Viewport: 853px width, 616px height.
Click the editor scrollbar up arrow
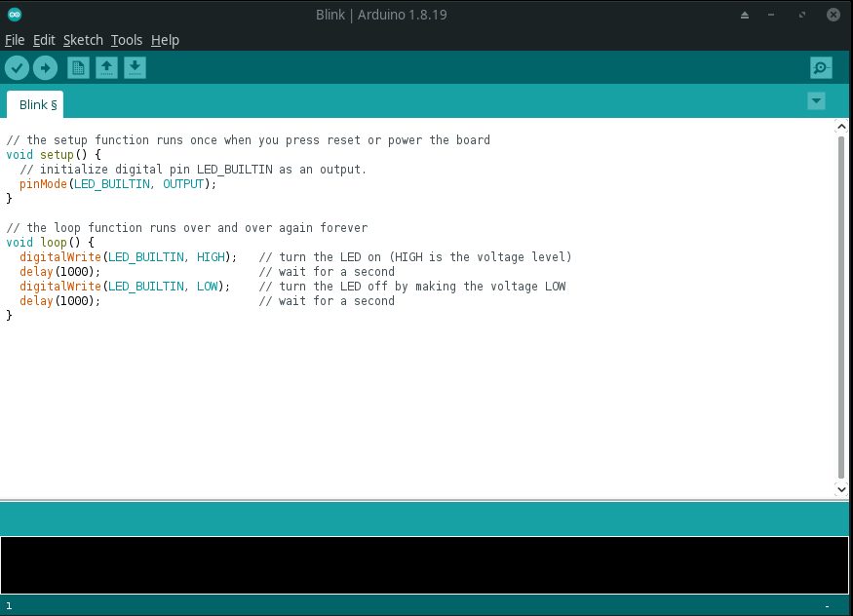pos(841,127)
